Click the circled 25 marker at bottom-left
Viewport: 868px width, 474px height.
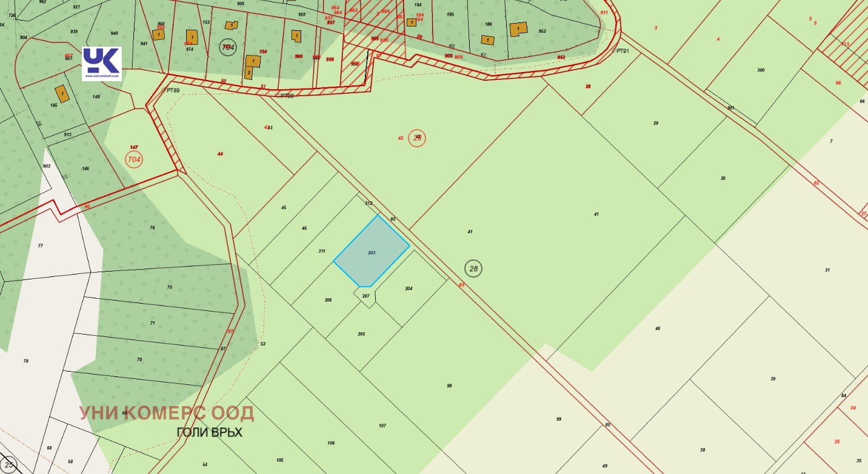coord(8,466)
